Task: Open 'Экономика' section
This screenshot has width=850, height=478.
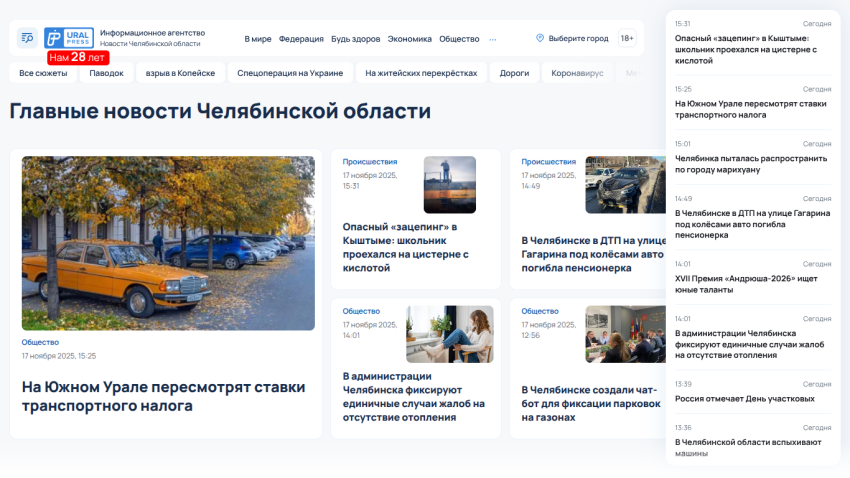Action: coord(409,39)
